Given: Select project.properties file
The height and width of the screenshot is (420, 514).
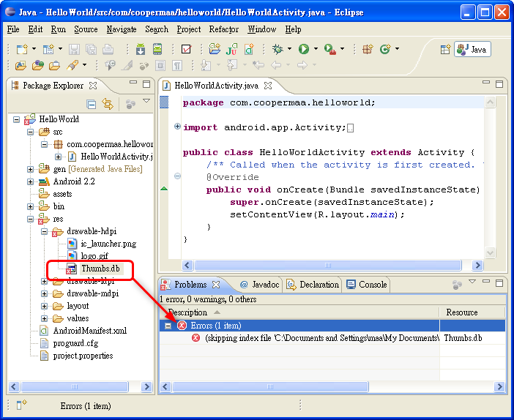Looking at the screenshot, I should tap(83, 356).
